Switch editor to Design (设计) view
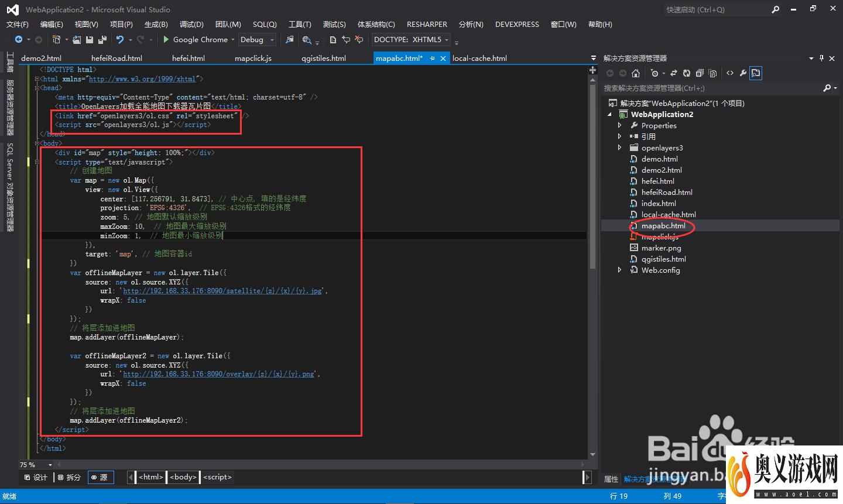843x504 pixels. tap(36, 477)
